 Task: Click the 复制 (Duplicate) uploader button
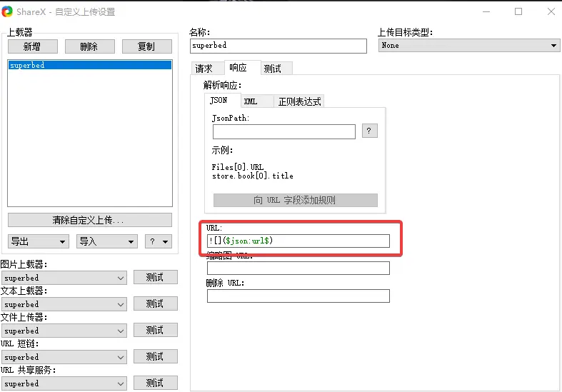(x=146, y=46)
